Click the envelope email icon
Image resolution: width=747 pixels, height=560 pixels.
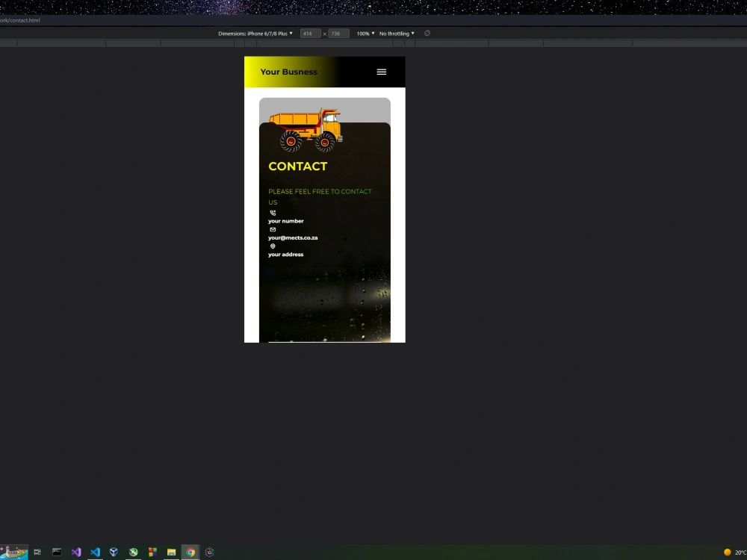[273, 229]
